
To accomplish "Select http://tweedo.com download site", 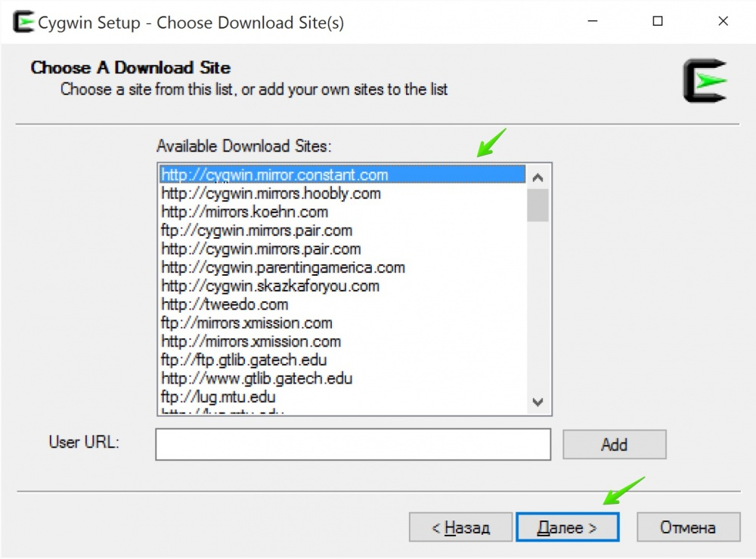I will (342, 304).
